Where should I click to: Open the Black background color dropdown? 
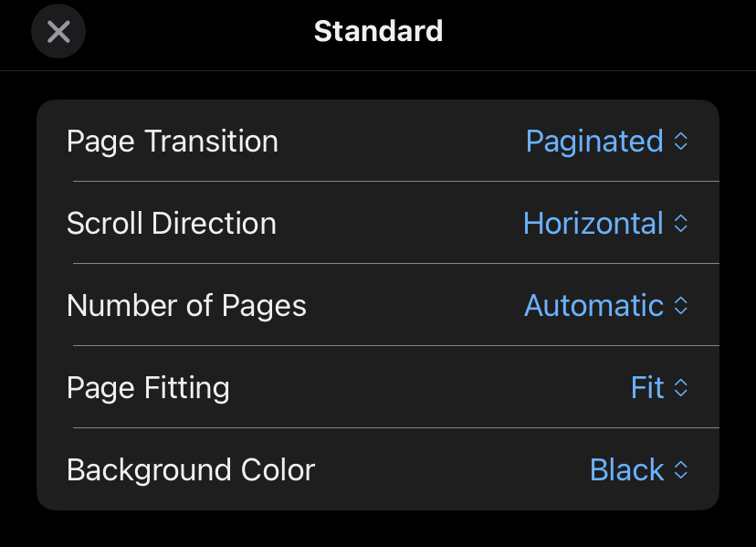(x=639, y=469)
